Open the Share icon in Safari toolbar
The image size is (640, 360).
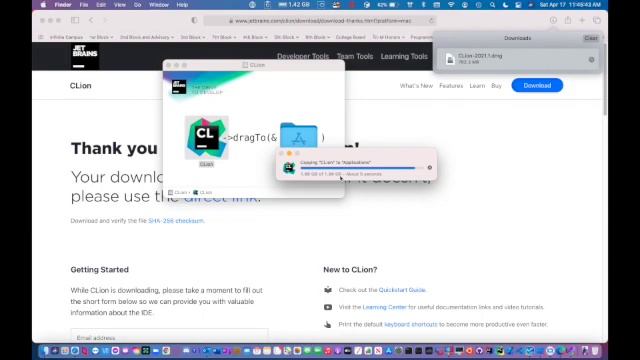(x=568, y=20)
